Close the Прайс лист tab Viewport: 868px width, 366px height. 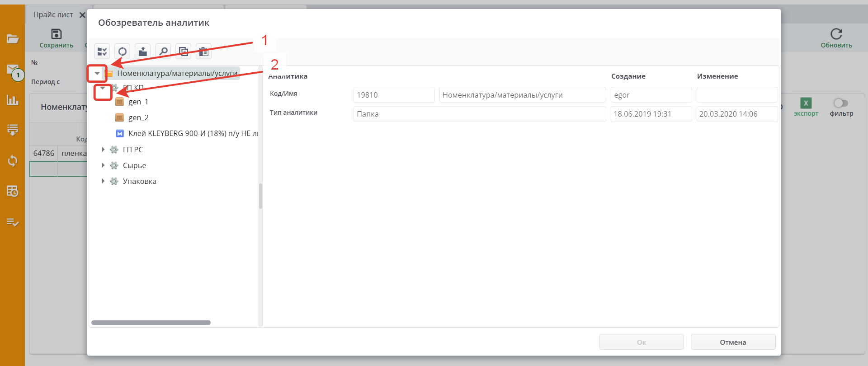coord(82,15)
